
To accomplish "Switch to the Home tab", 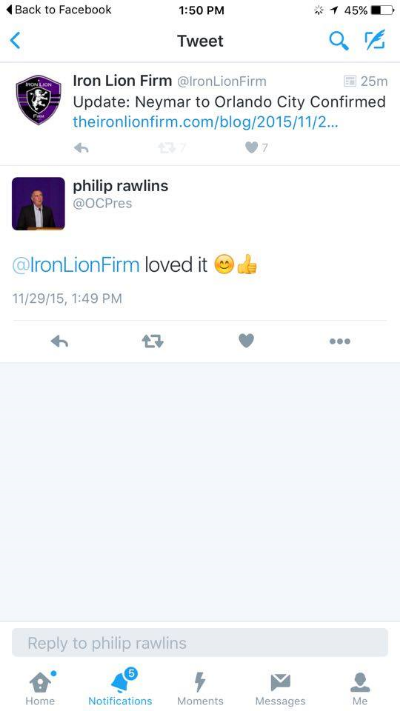I will point(40,688).
